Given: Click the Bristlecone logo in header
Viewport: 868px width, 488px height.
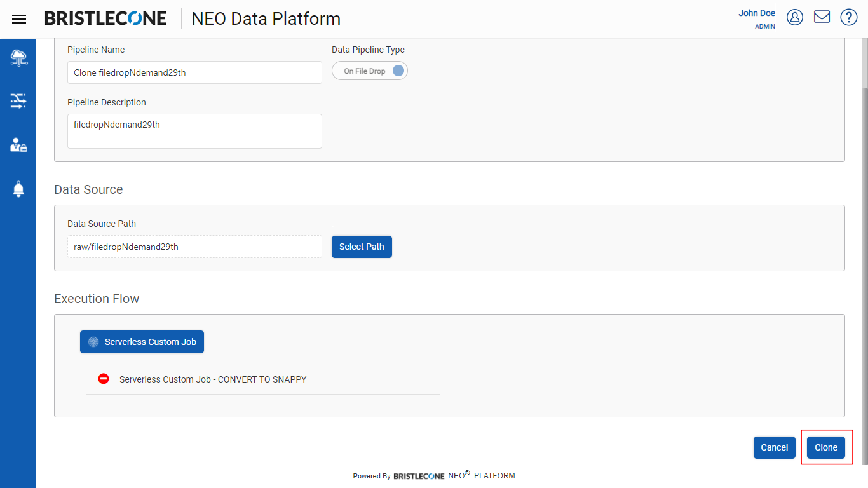Looking at the screenshot, I should click(105, 18).
